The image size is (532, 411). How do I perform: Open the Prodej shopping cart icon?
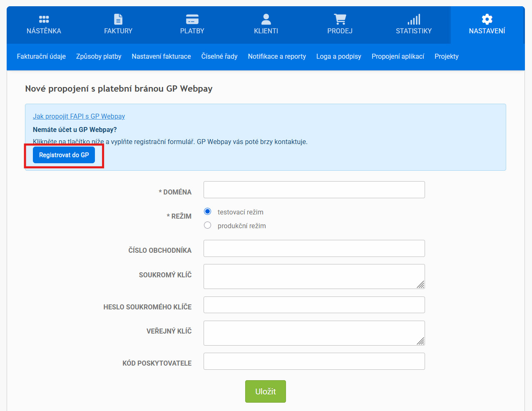click(x=340, y=19)
